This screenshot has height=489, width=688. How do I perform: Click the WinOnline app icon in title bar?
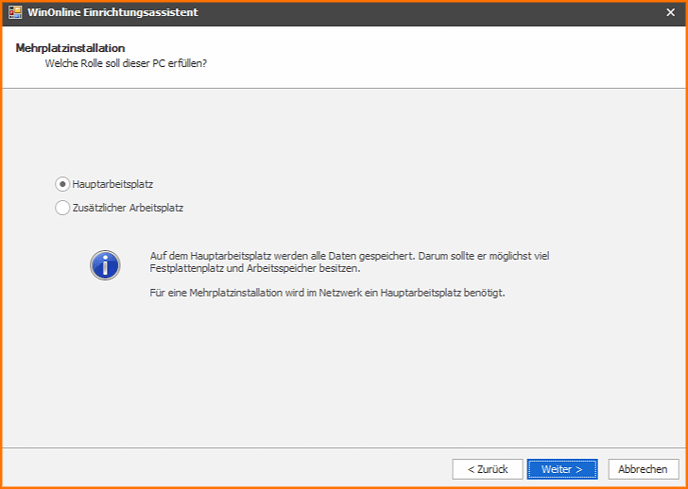coord(15,12)
